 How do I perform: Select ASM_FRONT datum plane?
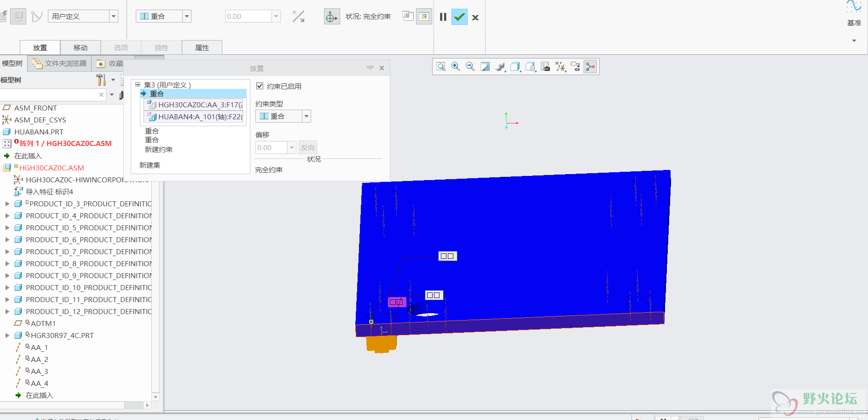tap(35, 108)
